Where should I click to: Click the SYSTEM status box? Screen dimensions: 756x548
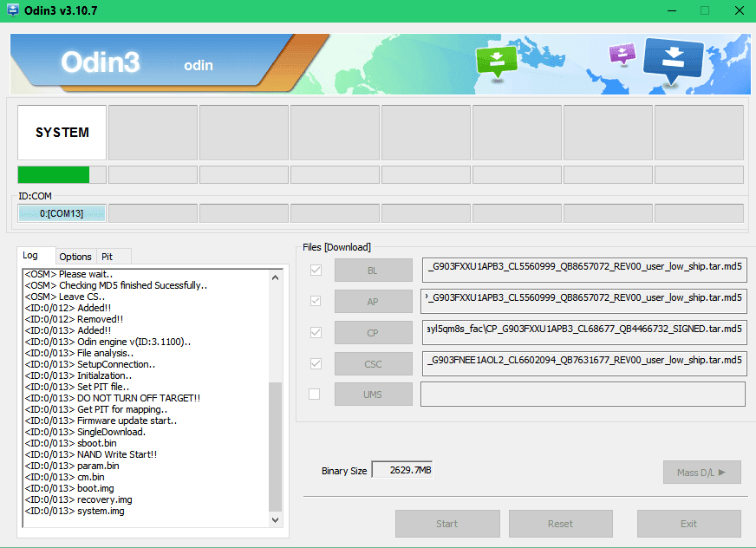click(x=62, y=133)
